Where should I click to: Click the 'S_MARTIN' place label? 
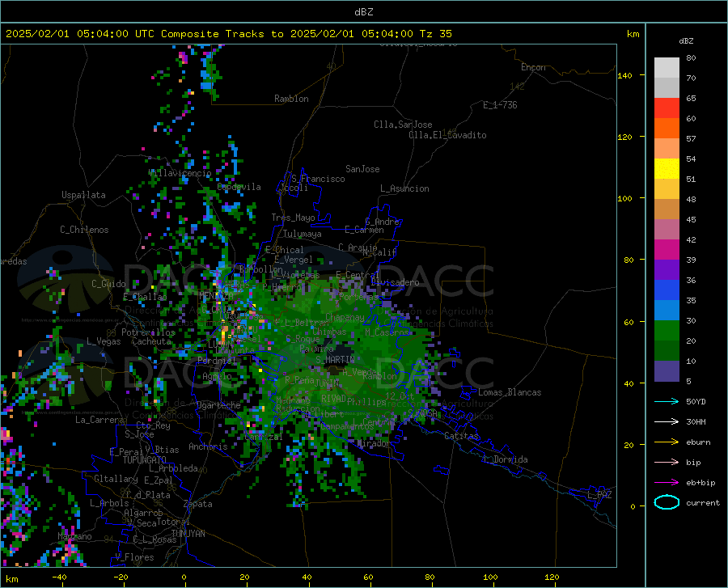pos(335,360)
